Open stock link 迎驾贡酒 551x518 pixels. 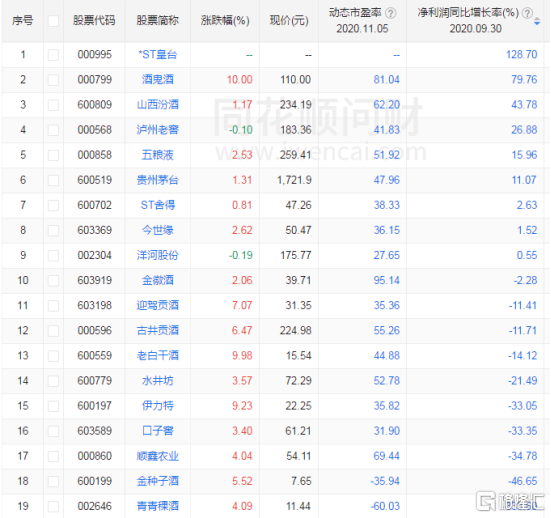[x=157, y=305]
